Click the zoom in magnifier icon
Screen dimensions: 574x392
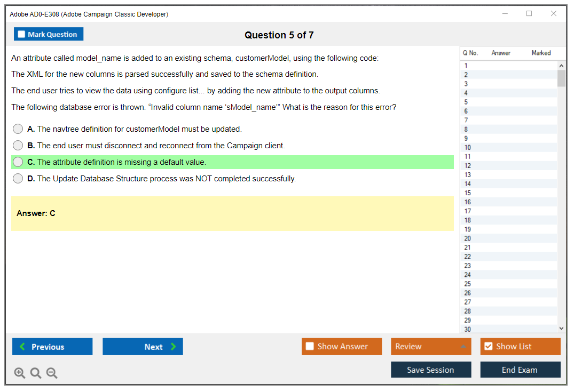tap(20, 373)
